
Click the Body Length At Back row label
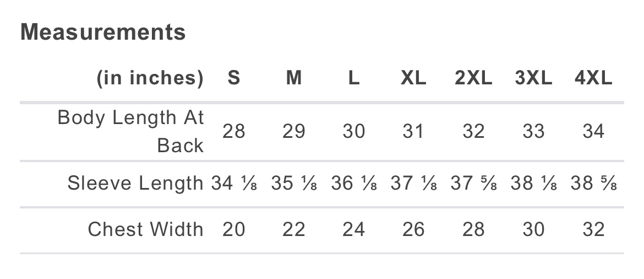[131, 131]
